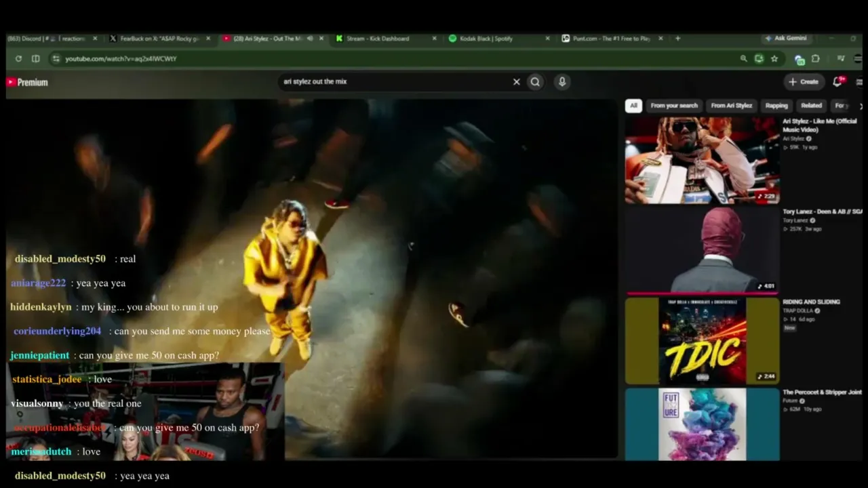The image size is (868, 488).
Task: Open the split view icon beside reload
Action: click(36, 59)
